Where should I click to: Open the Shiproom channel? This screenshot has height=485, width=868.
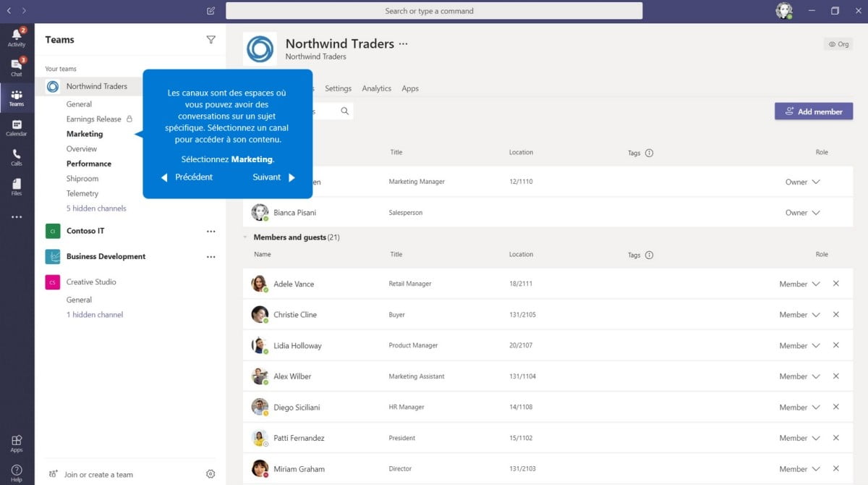(82, 179)
